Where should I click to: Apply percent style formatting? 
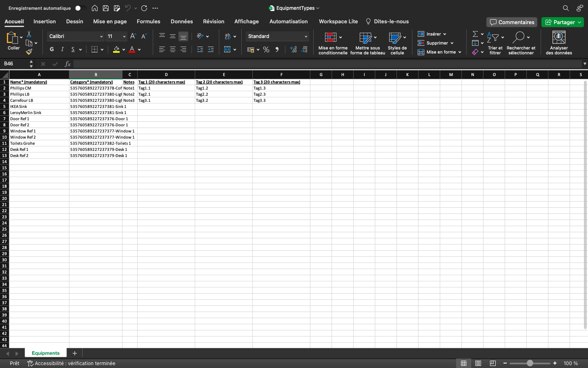point(266,49)
